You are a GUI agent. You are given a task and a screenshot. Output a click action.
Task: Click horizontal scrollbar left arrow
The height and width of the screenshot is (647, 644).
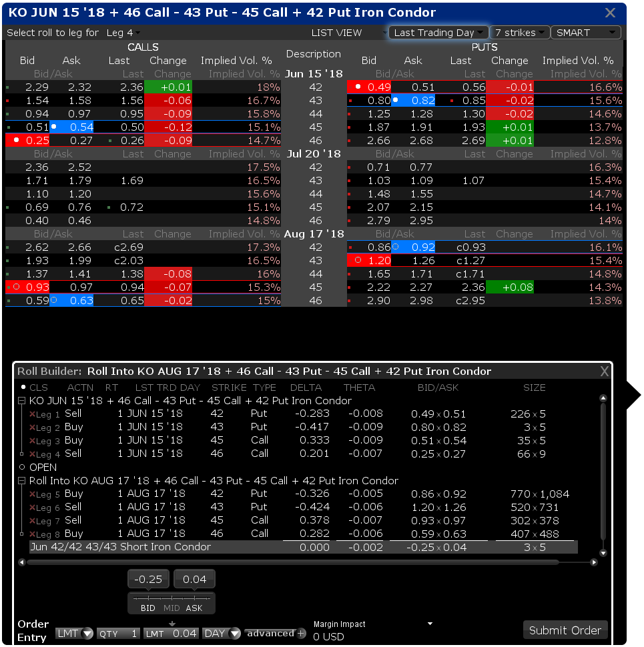[22, 562]
